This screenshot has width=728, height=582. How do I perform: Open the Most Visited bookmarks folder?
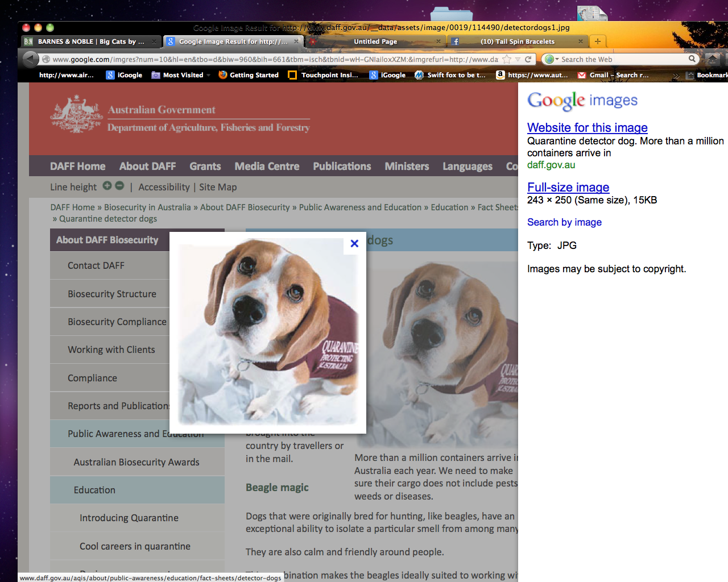point(181,75)
